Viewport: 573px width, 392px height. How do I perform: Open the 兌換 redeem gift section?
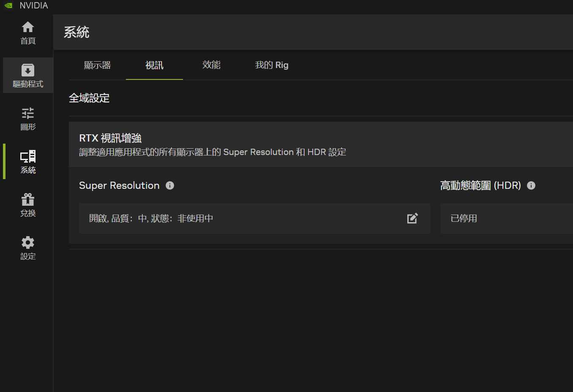28,205
